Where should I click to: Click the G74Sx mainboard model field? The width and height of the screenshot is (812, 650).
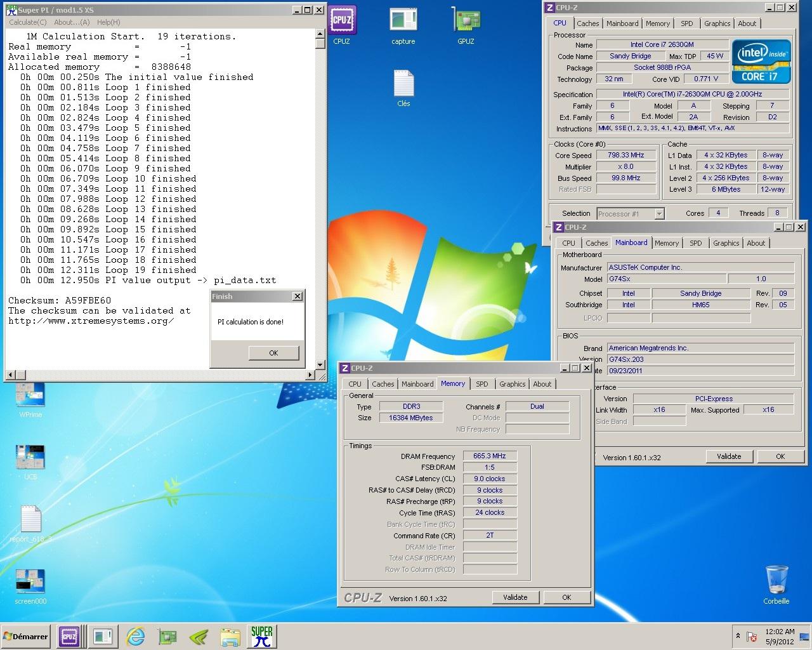pos(667,279)
